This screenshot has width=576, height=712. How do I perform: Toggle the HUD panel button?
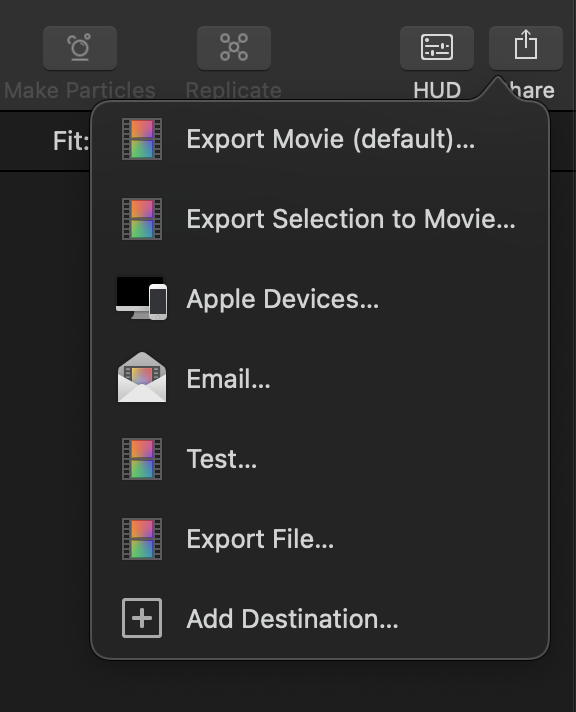click(437, 48)
